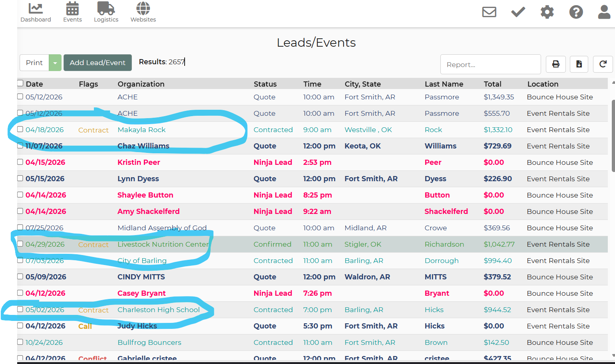
Task: Open the settings gear icon
Action: click(x=547, y=12)
